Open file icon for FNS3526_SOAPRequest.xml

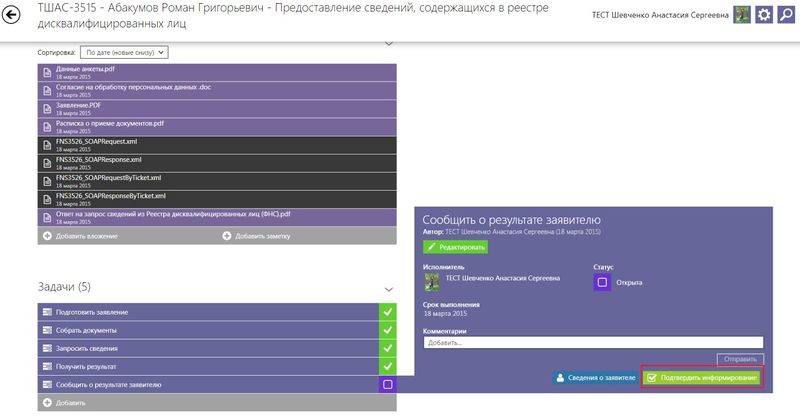(47, 145)
